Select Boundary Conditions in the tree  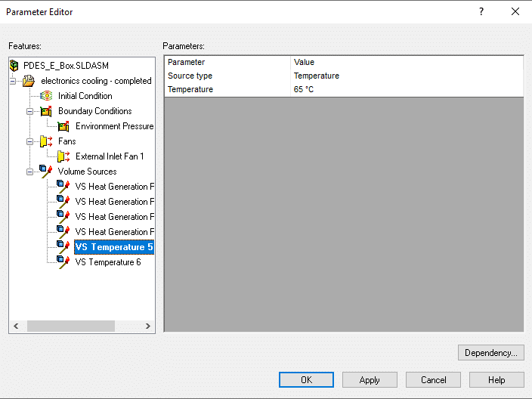tap(95, 111)
